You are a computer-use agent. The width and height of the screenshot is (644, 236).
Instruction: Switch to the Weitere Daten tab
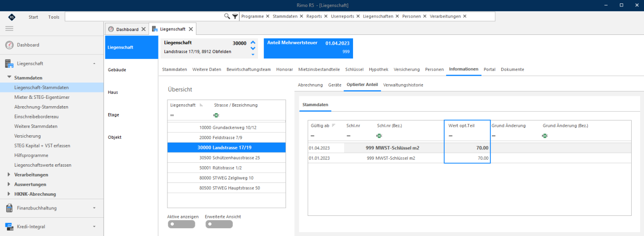tap(207, 69)
